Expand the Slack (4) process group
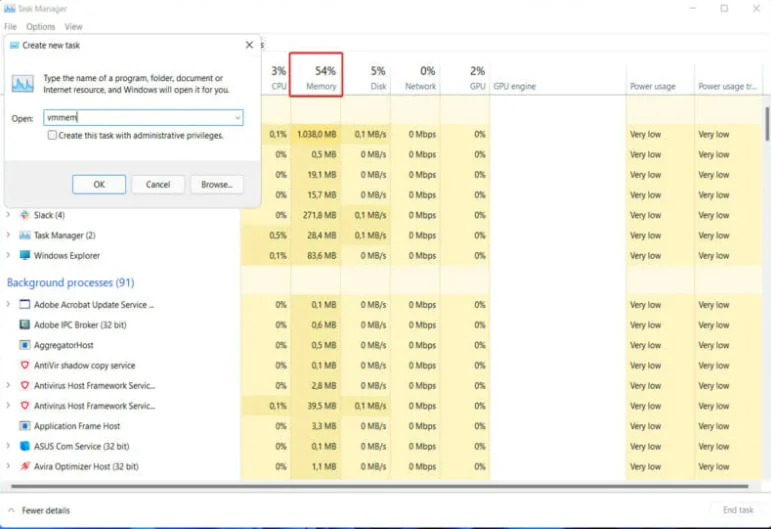Screen dimensions: 771x529 [9, 215]
